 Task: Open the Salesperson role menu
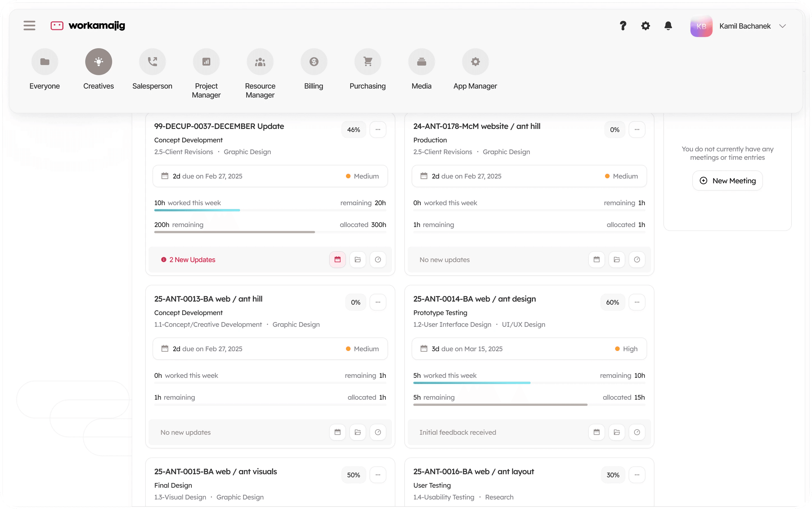(x=153, y=69)
